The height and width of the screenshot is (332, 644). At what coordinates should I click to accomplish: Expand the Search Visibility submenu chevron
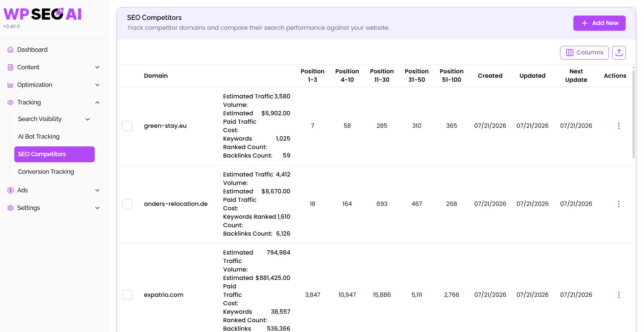(x=88, y=119)
